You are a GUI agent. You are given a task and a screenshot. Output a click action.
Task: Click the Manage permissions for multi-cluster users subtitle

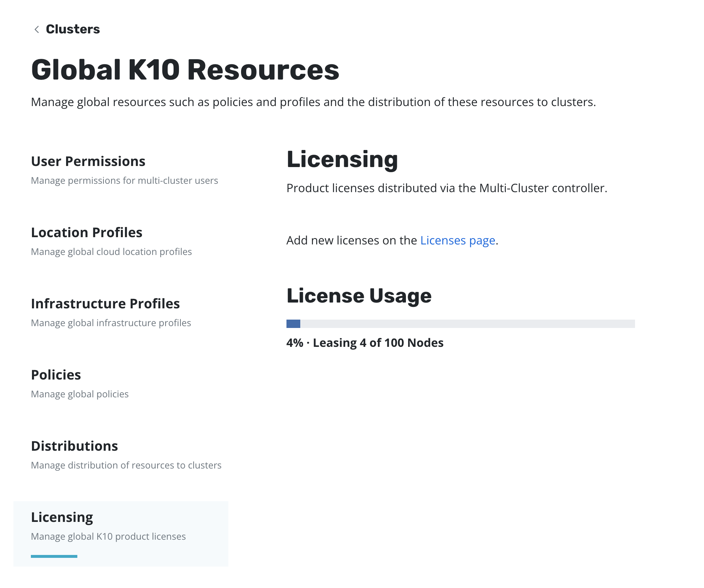pyautogui.click(x=125, y=181)
